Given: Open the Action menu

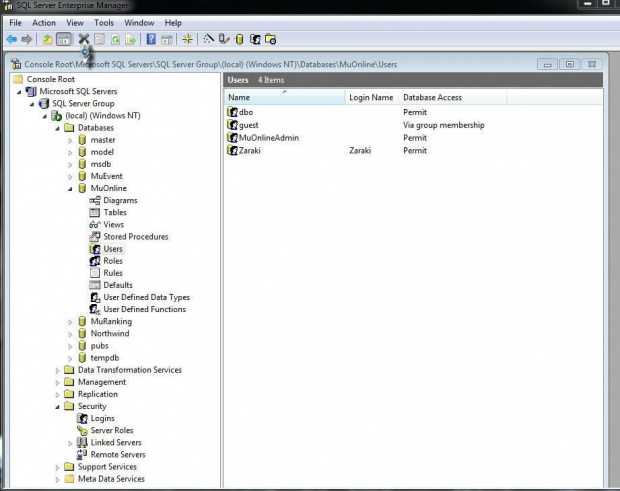Looking at the screenshot, I should tap(44, 22).
